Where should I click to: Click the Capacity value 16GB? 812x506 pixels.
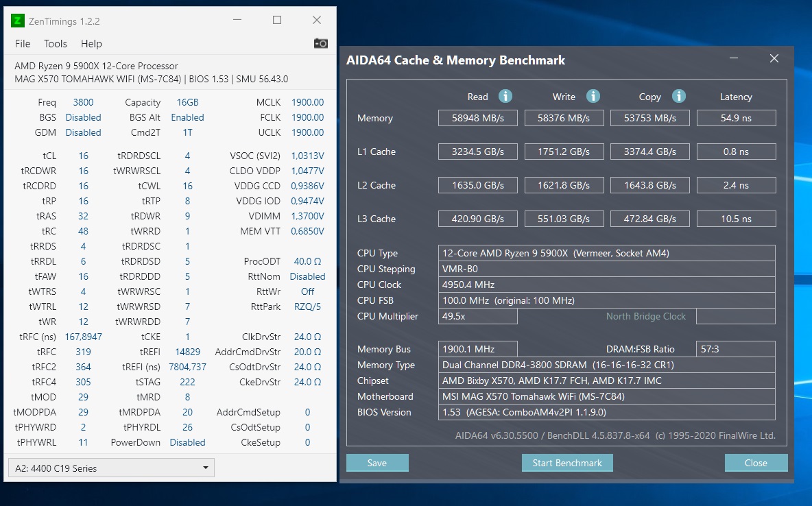coord(187,103)
